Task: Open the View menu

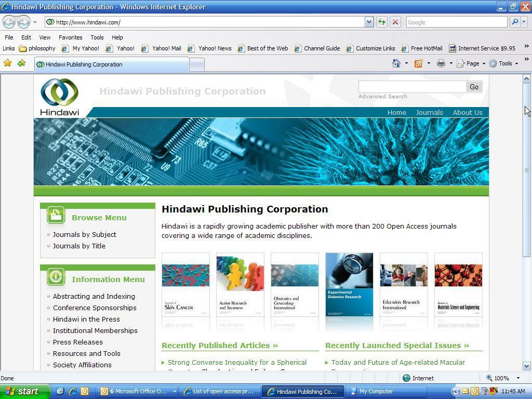Action: 45,37
